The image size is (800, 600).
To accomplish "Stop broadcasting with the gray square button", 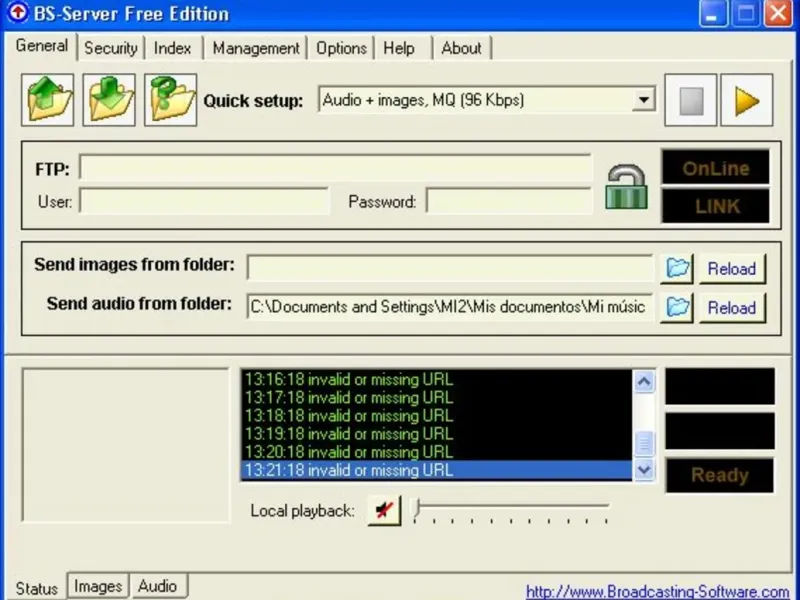I will tap(691, 100).
